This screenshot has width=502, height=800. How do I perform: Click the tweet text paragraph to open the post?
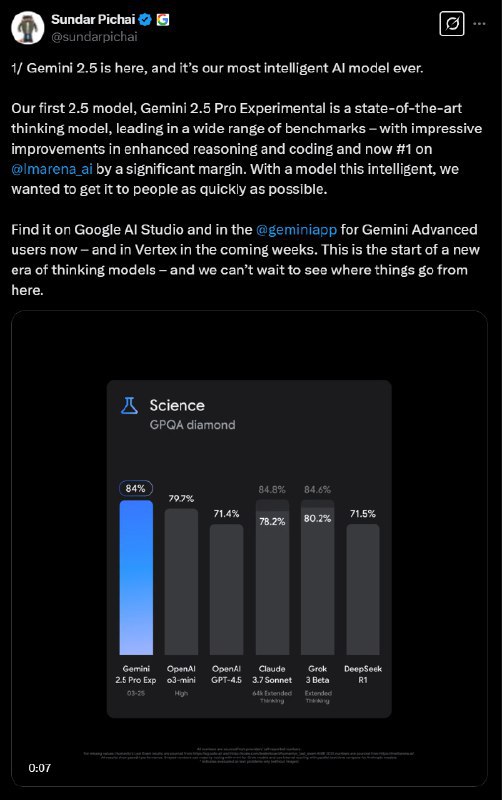(x=247, y=179)
